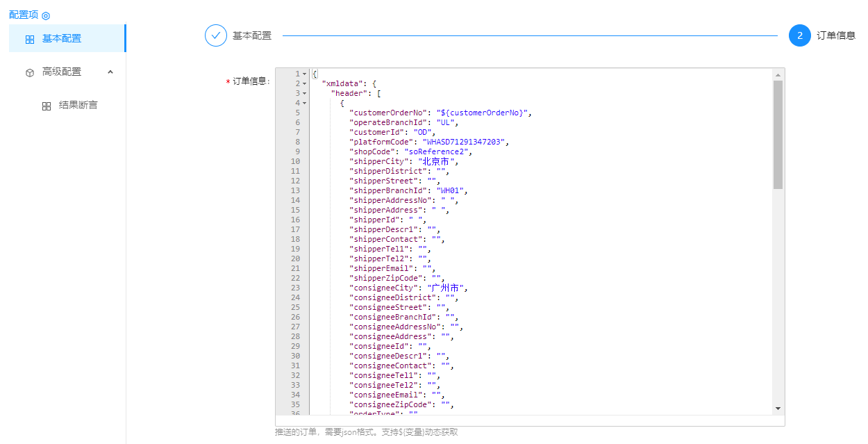Click the checkmark circle of step 基本配置

216,35
